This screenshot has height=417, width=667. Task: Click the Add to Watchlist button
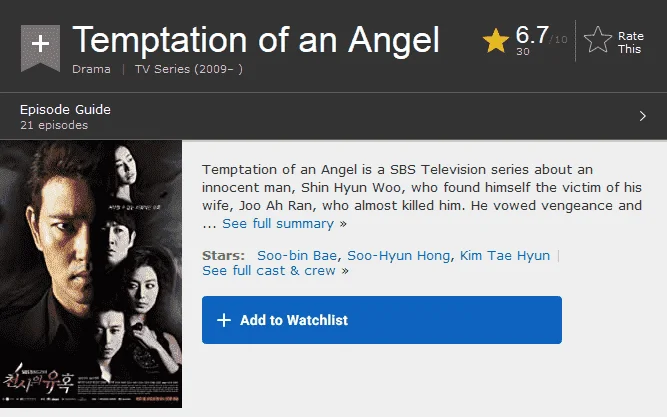pyautogui.click(x=382, y=320)
